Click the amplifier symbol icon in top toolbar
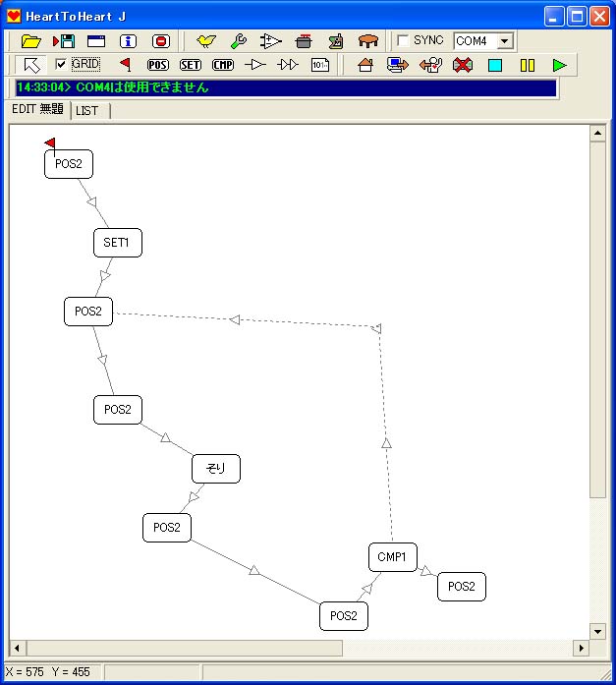Image resolution: width=616 pixels, height=685 pixels. pos(271,41)
